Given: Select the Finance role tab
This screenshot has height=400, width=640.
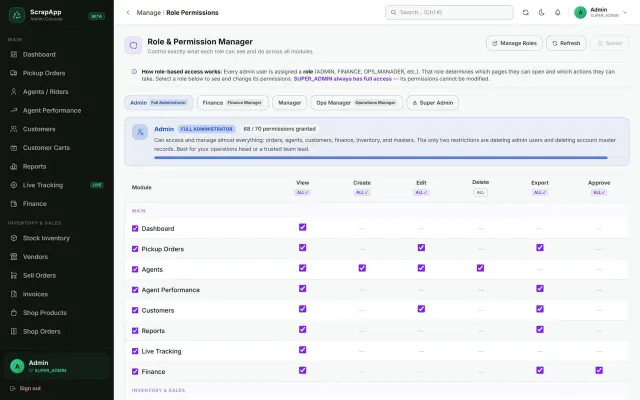Looking at the screenshot, I should coord(233,103).
